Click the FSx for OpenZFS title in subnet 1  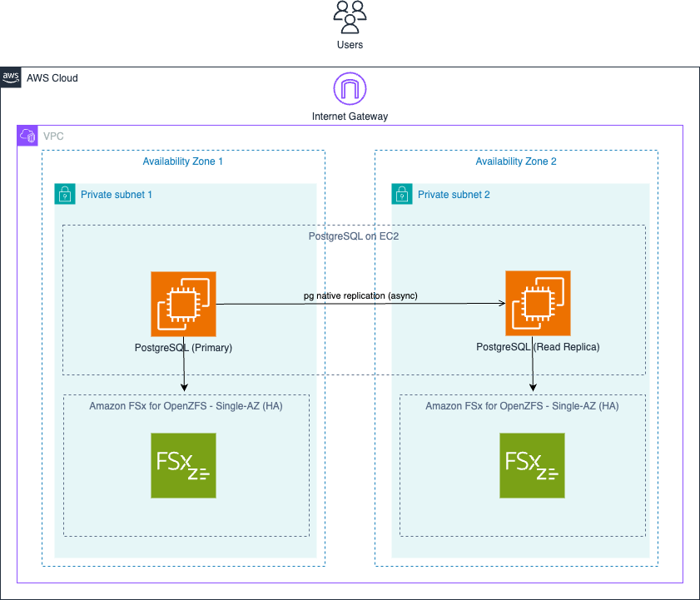(186, 406)
